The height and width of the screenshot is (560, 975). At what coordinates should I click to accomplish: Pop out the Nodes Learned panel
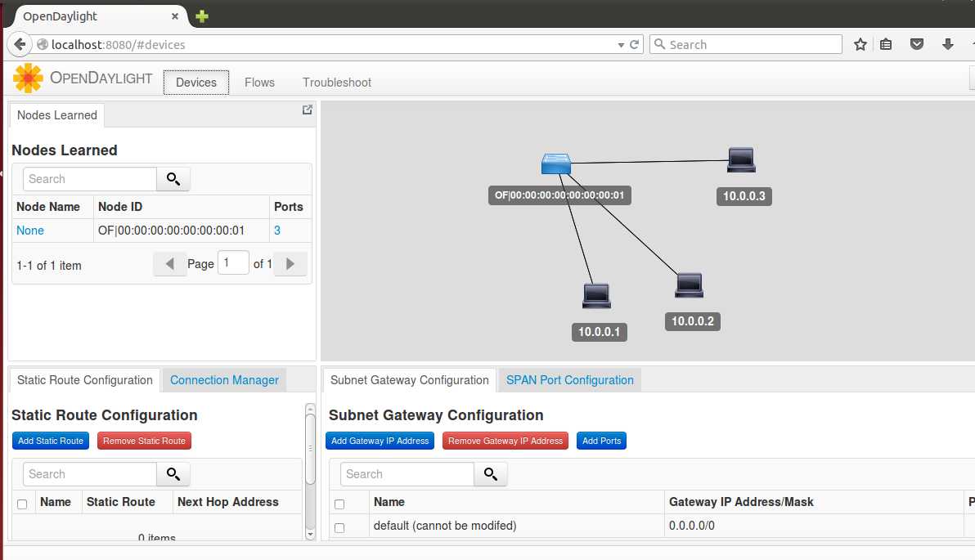coord(308,110)
